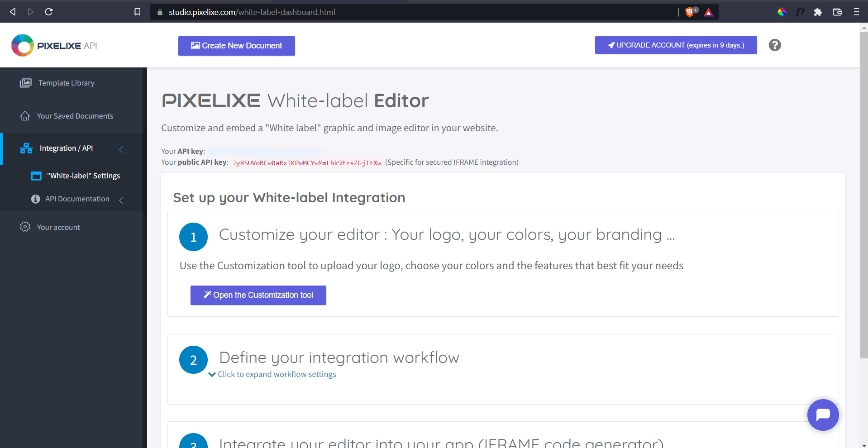Screen dimensions: 868x448
Task: Click the address bar URL
Action: 252,12
